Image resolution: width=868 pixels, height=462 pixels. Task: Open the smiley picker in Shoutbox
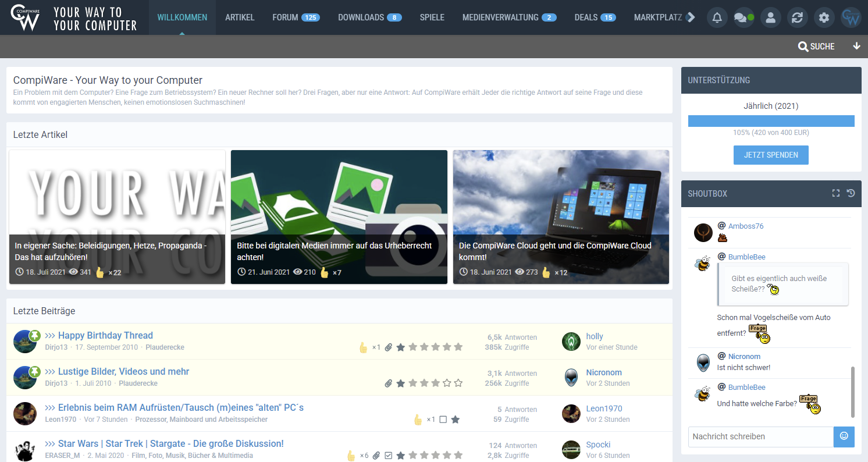[844, 436]
